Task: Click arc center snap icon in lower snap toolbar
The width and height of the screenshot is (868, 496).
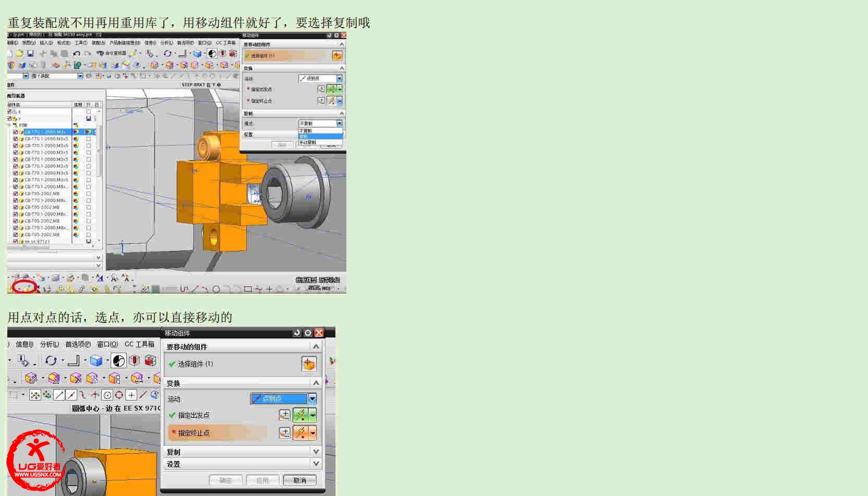Action: pos(107,395)
